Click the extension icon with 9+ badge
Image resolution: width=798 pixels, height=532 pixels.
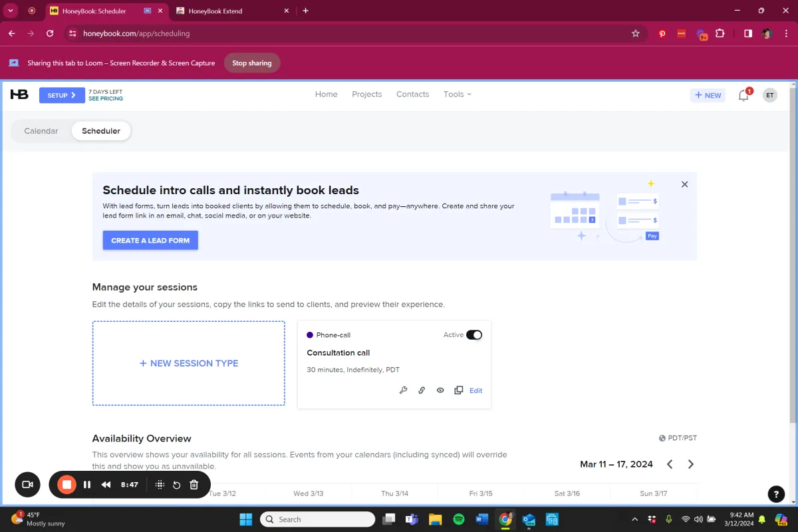[702, 34]
